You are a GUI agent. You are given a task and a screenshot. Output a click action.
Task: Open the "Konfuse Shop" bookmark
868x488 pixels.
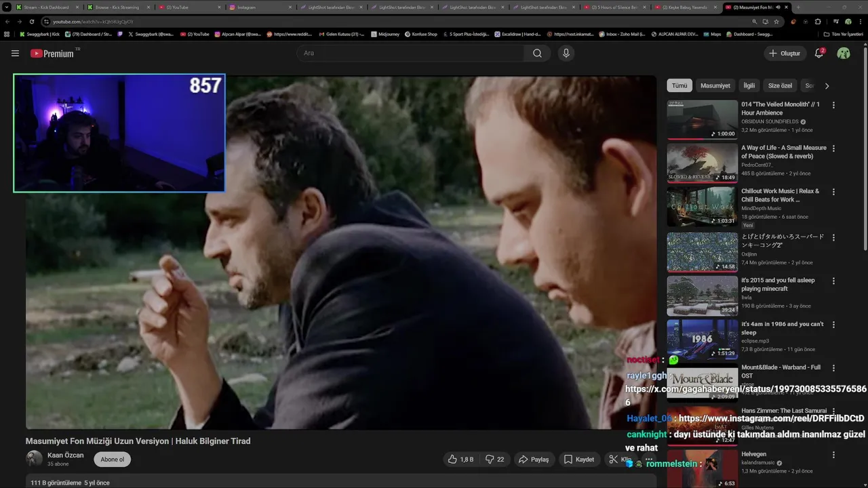coord(421,34)
